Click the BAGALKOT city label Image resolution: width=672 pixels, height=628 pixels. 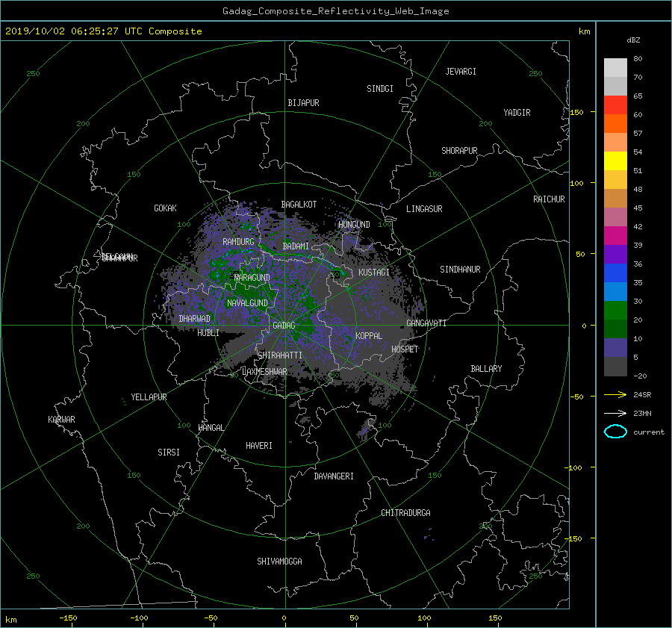[x=299, y=205]
